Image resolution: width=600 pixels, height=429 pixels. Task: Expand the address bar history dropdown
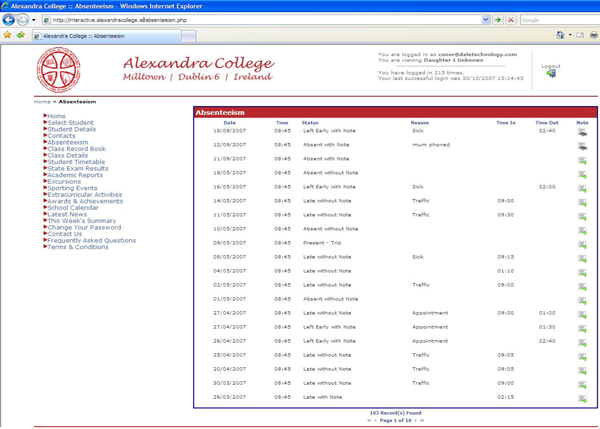click(x=486, y=20)
